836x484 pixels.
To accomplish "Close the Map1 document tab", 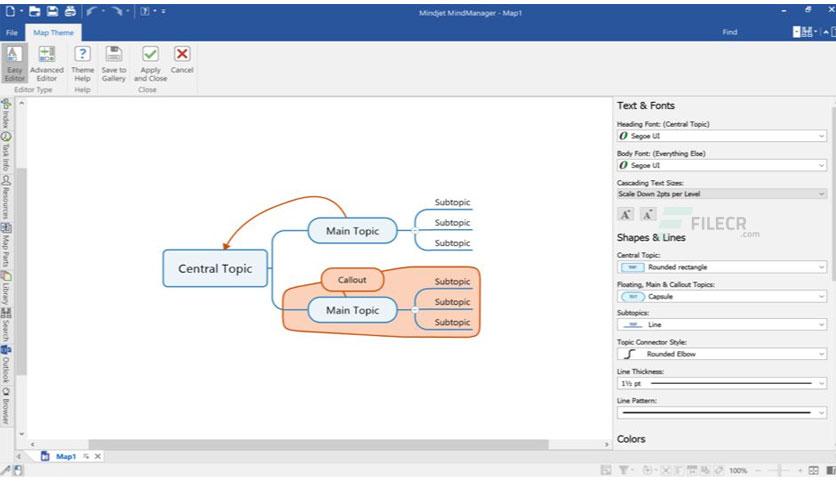I will (98, 456).
